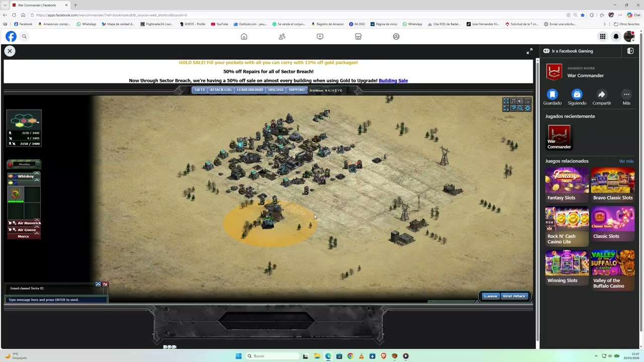Open the Más three-dots menu
Screen dimensions: 644x362
pyautogui.click(x=626, y=97)
